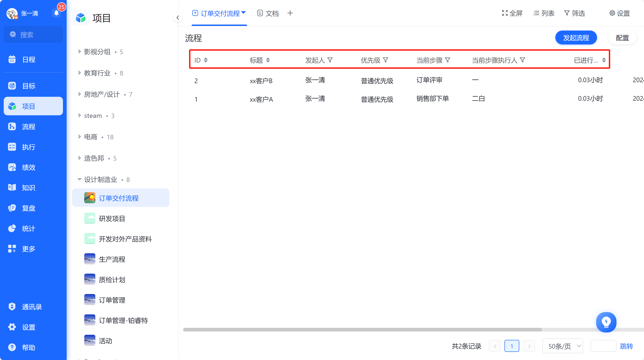Collapse the 设计制造业 group
The width and height of the screenshot is (644, 360).
click(x=80, y=179)
